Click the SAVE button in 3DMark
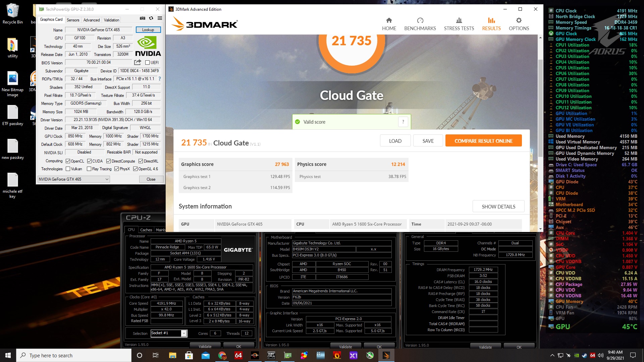 [x=428, y=141]
